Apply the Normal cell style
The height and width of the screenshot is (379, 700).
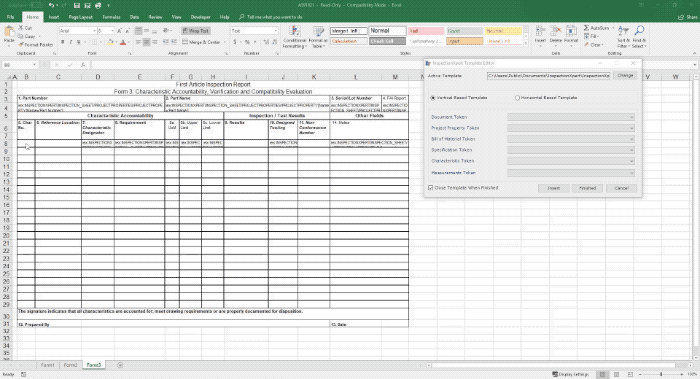[x=388, y=31]
